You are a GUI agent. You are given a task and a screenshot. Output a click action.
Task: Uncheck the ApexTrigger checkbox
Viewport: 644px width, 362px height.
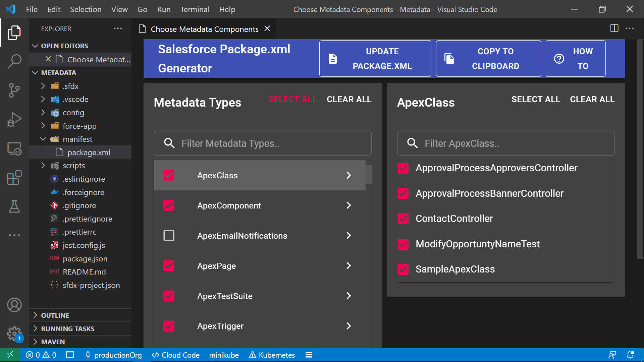pos(169,326)
